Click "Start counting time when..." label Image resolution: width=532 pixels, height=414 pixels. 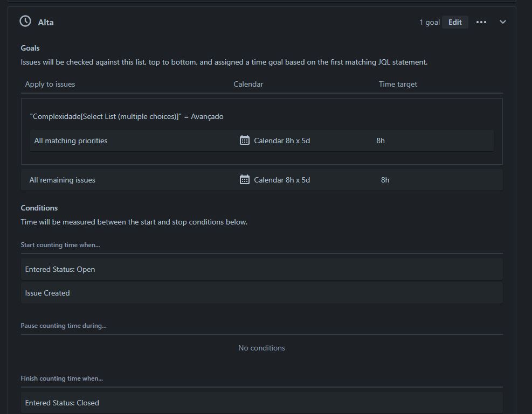60,245
